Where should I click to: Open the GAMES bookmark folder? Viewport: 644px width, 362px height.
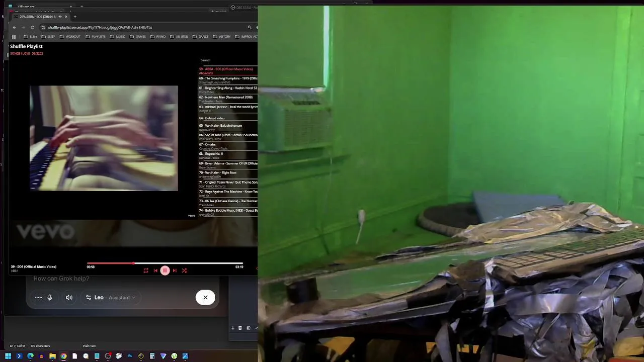click(x=137, y=37)
